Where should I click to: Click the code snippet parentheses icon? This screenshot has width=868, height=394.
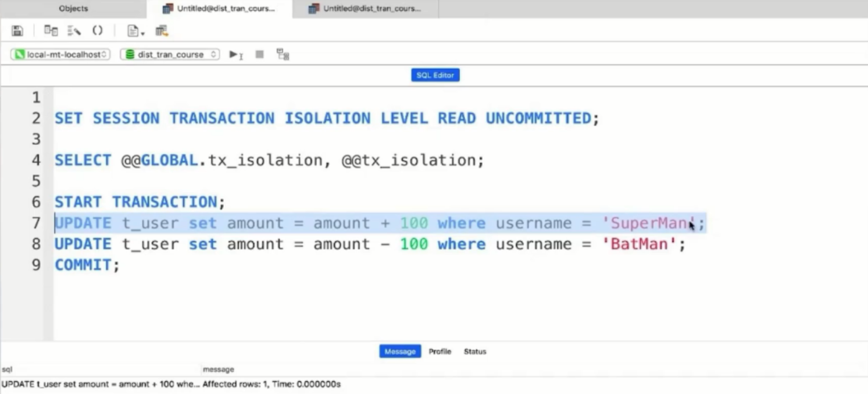97,31
